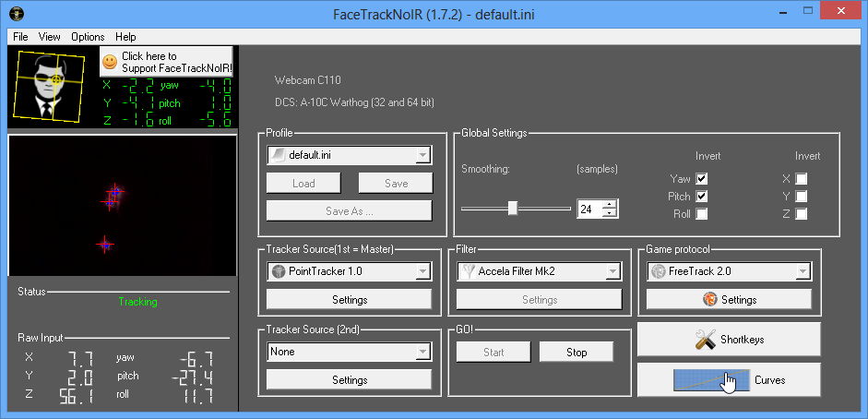Click the smiley Support FaceTrackNoIR banner
The image size is (868, 419).
167,62
